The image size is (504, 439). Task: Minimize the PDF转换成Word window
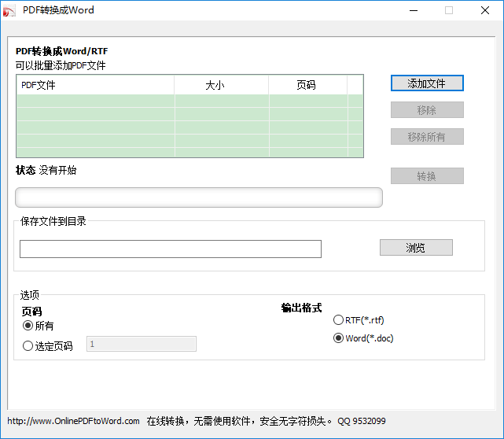tap(414, 10)
